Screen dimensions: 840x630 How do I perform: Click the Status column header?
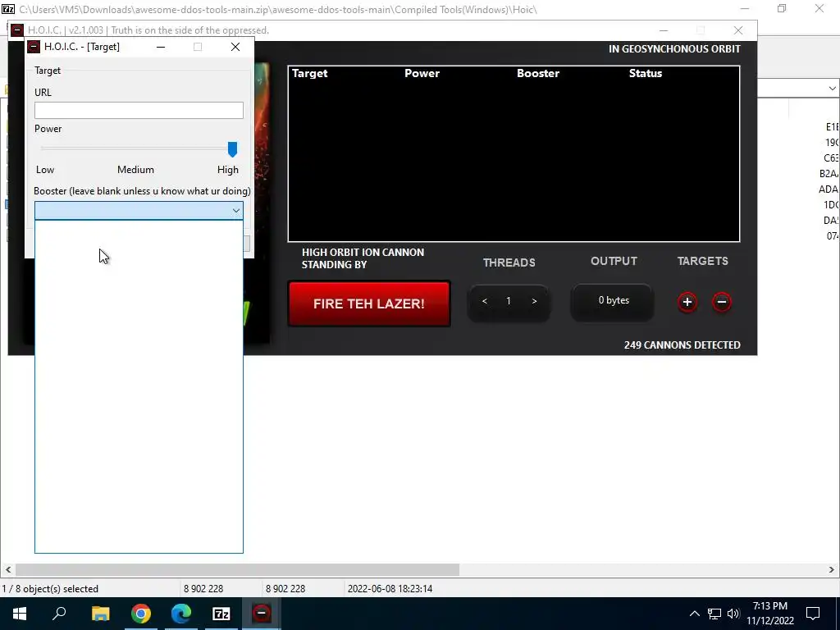coord(646,73)
